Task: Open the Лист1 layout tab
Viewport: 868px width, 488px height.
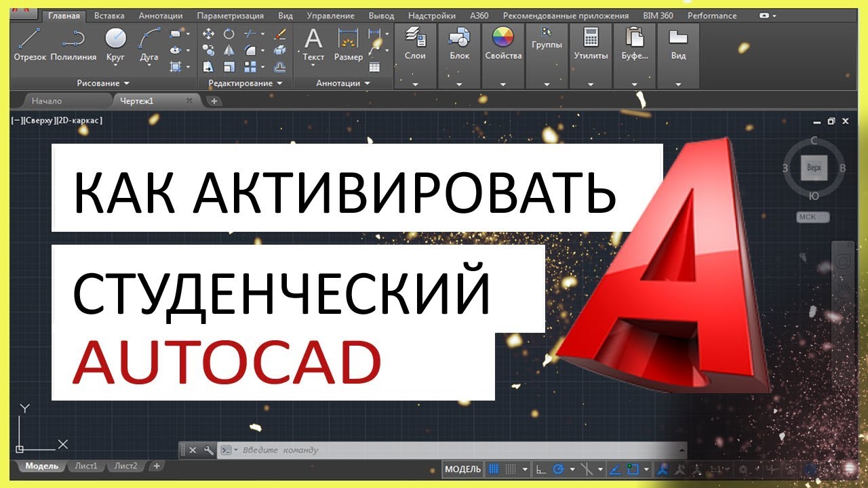Action: [x=85, y=466]
